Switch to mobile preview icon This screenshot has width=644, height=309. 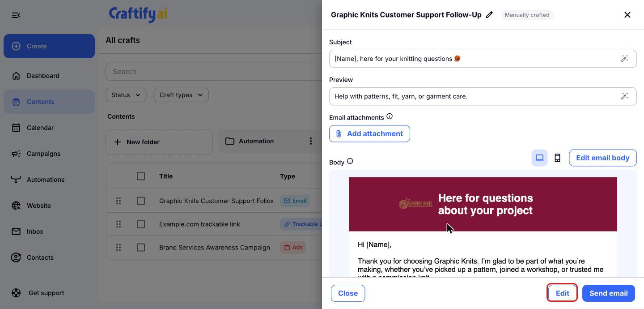point(557,158)
